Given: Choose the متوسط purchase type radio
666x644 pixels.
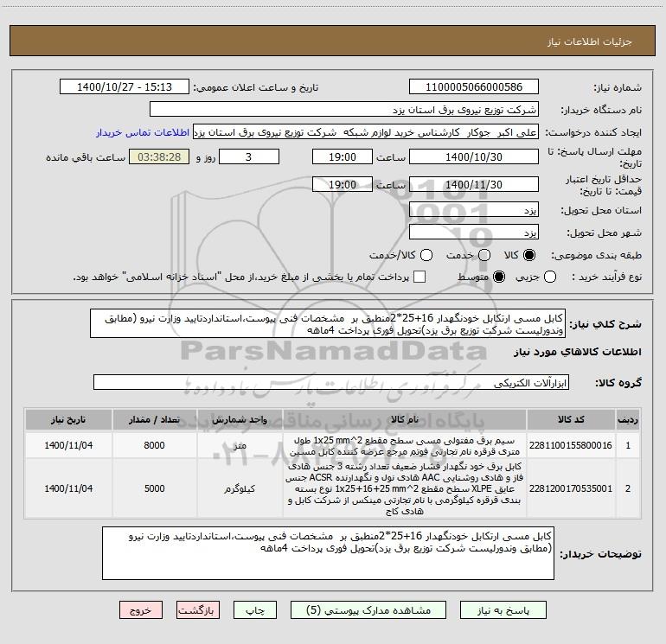Looking at the screenshot, I should pos(499,277).
